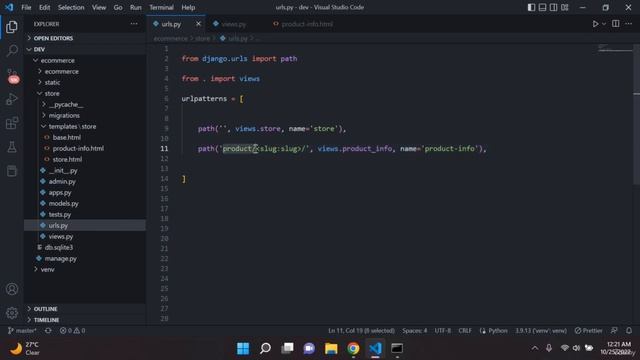The image size is (640, 360).
Task: Open Explorer views and more actions ellipsis
Action: [x=134, y=24]
